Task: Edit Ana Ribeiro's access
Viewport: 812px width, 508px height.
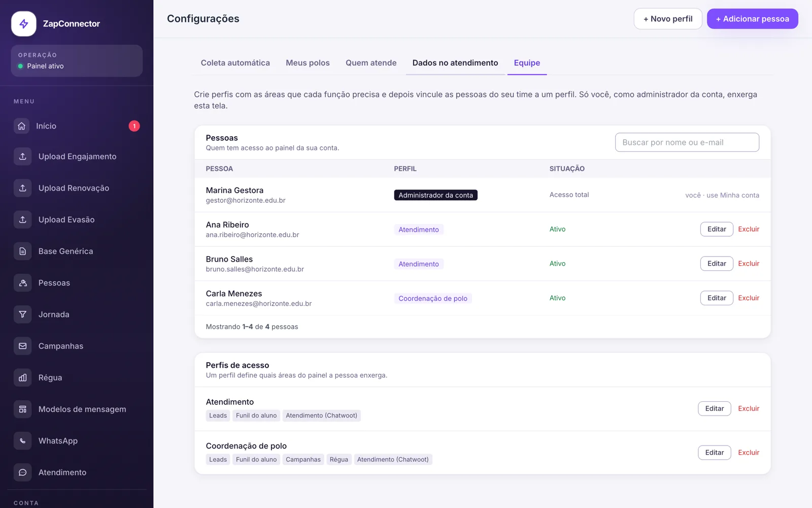Action: [717, 229]
